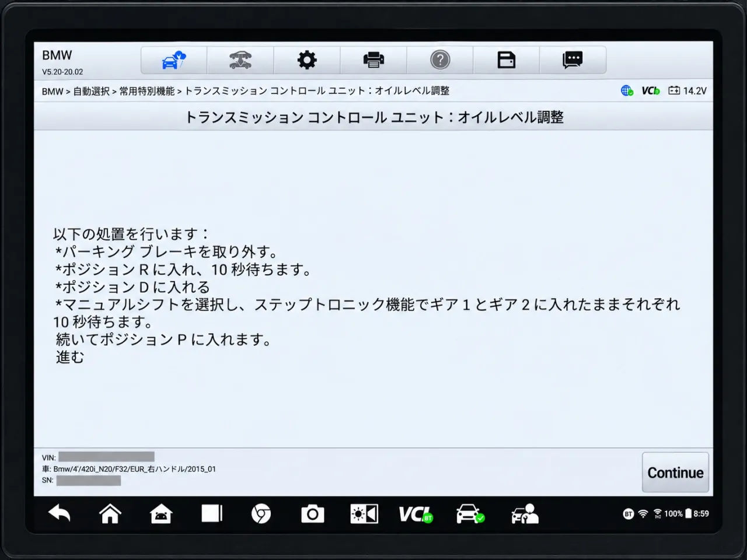Open VCI manager in bottom bar
Image resolution: width=747 pixels, height=560 pixels.
(x=416, y=514)
